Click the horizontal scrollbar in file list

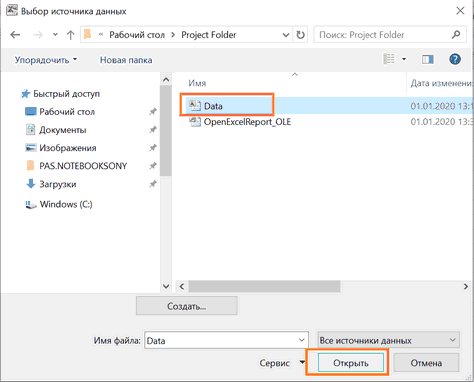(264, 286)
